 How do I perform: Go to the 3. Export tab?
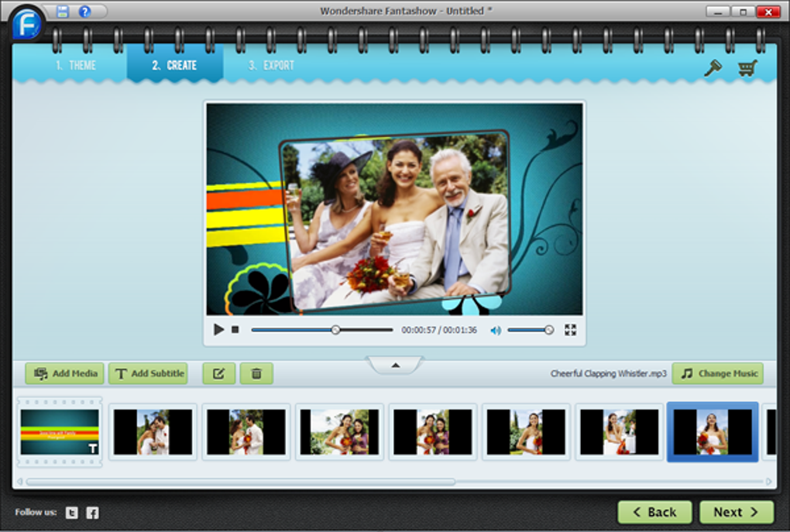(x=271, y=65)
